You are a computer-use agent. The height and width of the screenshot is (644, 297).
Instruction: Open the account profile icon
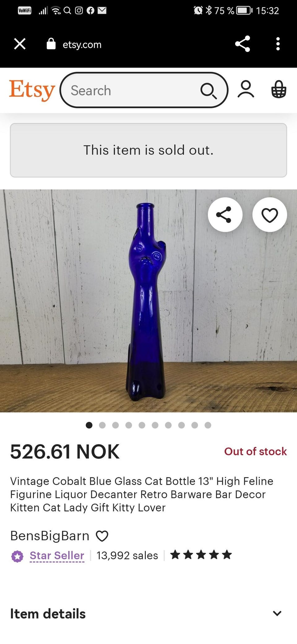point(246,89)
